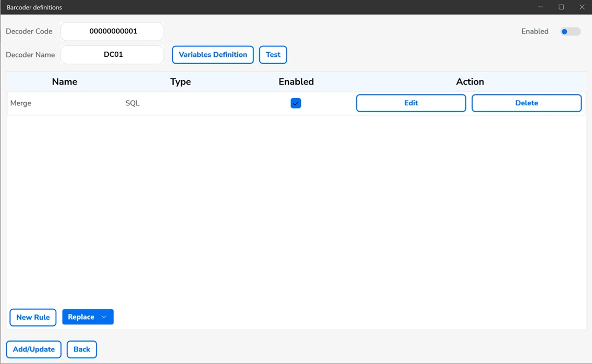The height and width of the screenshot is (364, 592).
Task: Select the SQL type cell
Action: pyautogui.click(x=132, y=103)
